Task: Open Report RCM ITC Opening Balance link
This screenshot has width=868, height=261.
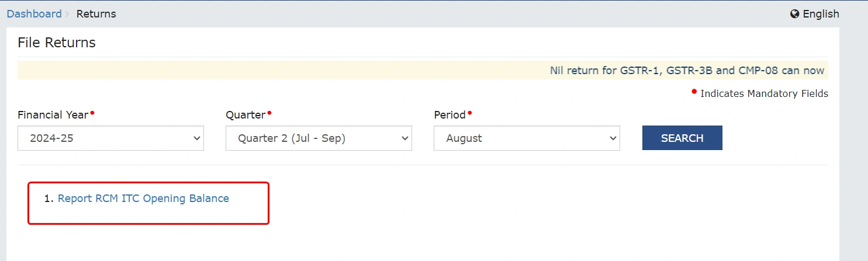Action: pos(143,199)
